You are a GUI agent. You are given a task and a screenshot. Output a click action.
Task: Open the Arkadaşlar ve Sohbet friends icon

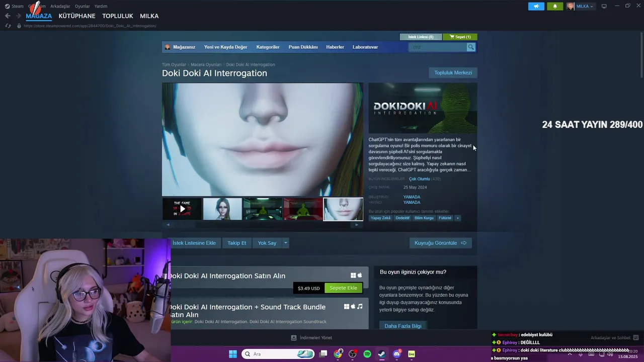635,338
